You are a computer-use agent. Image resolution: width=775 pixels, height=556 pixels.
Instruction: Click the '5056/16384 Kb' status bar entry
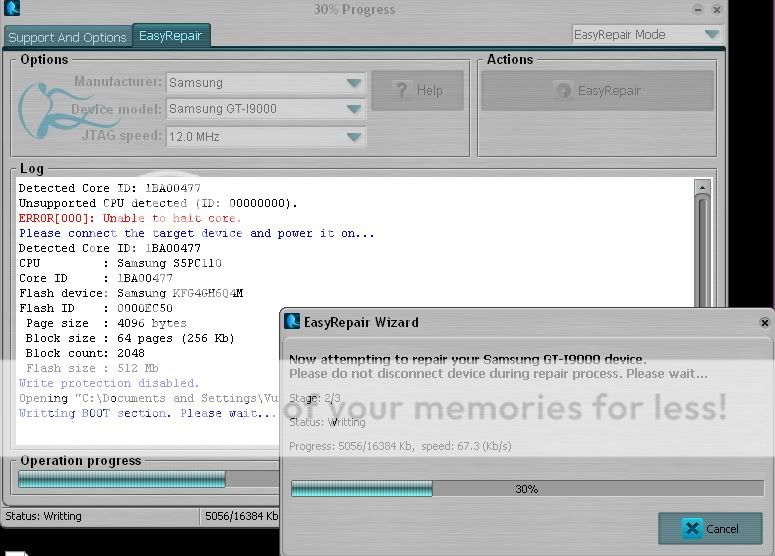(242, 516)
